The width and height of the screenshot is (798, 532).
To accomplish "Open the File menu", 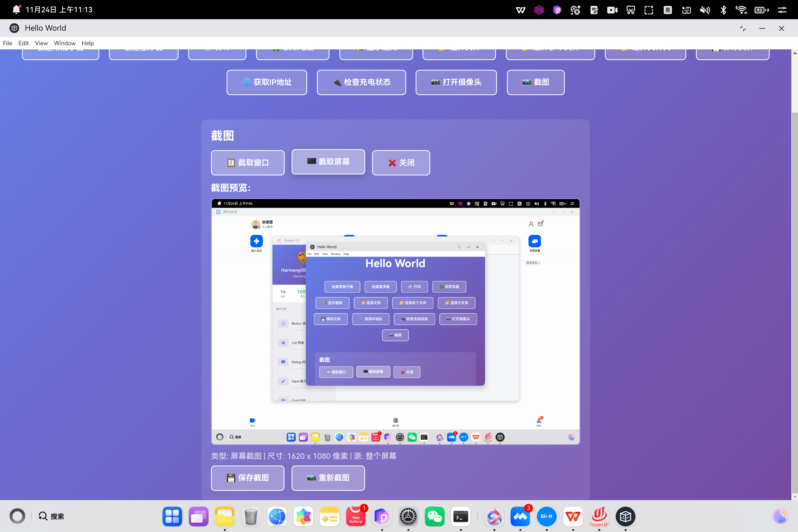I will coord(7,43).
